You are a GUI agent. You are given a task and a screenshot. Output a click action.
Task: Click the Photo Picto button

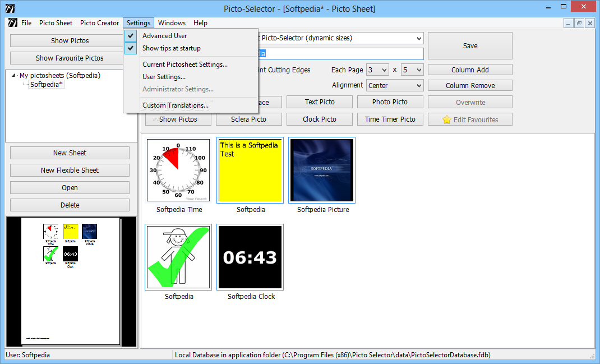390,102
